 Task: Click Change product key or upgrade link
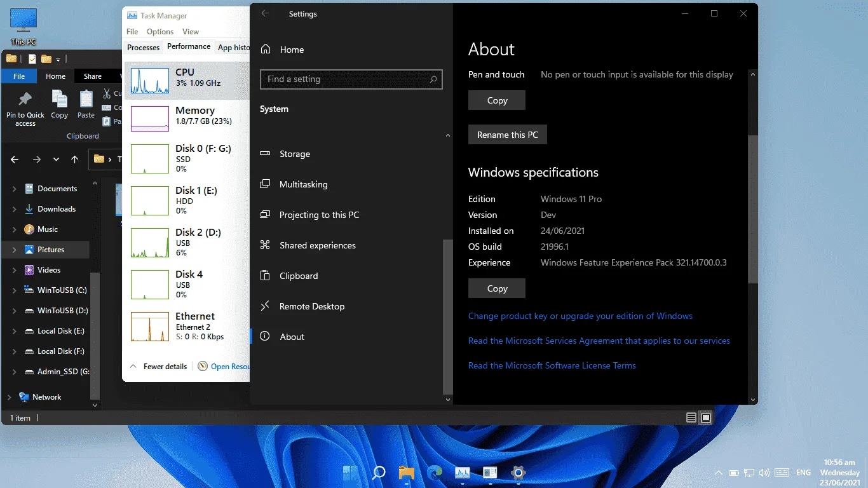[580, 316]
